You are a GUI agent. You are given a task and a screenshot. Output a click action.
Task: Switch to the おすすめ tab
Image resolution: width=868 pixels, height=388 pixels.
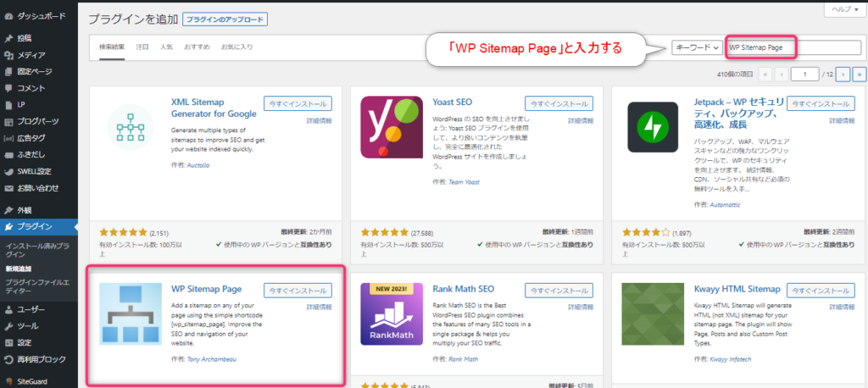click(197, 47)
